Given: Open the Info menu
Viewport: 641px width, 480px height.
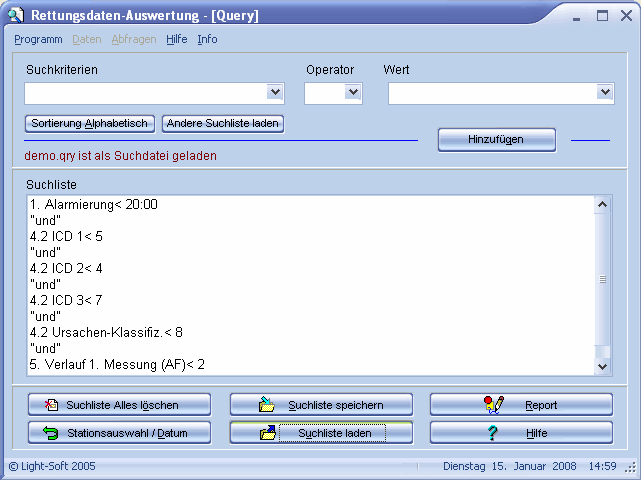Looking at the screenshot, I should [x=207, y=39].
